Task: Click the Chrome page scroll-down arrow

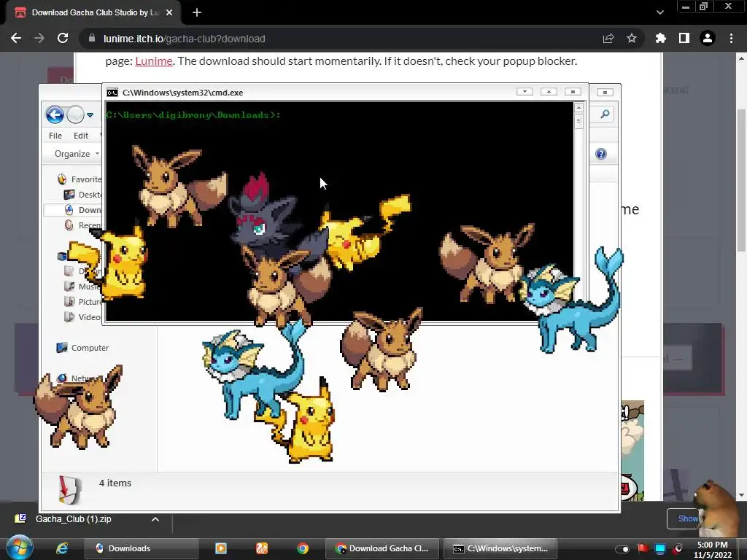Action: (x=741, y=495)
